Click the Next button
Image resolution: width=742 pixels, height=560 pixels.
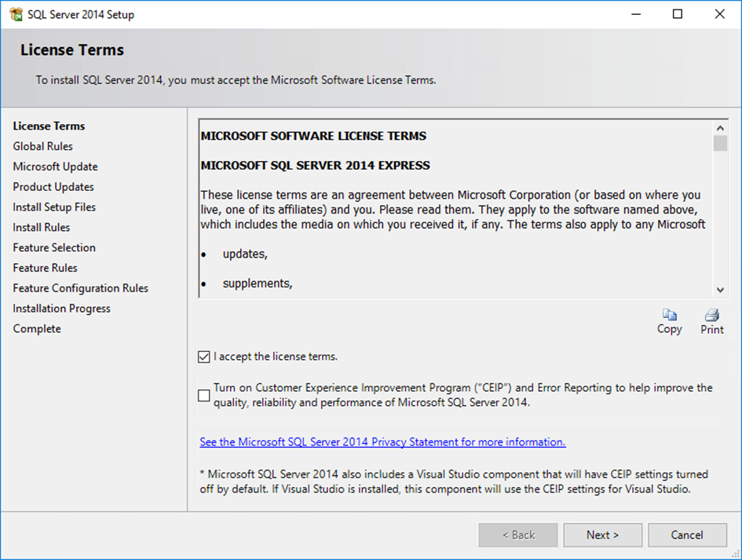tap(602, 535)
